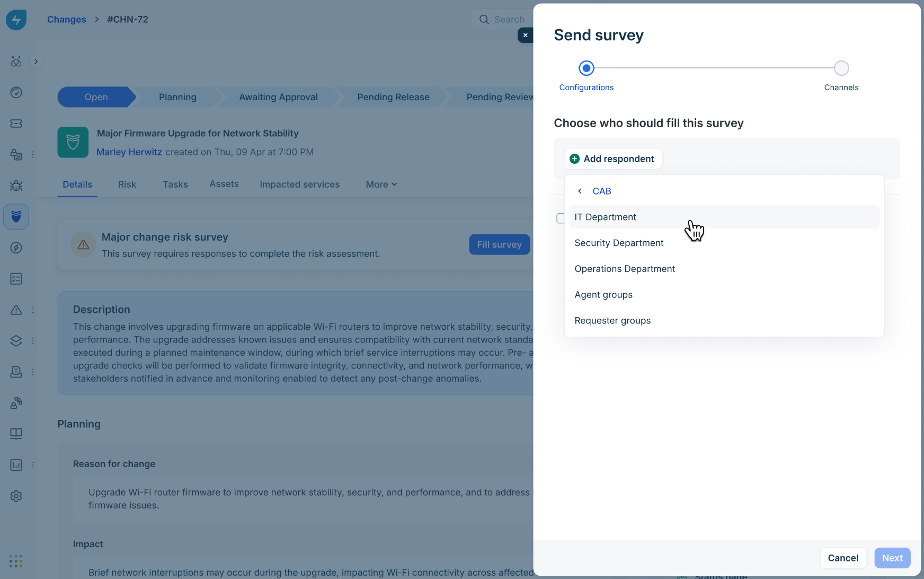Viewport: 924px width, 579px height.
Task: Choose Requester groups from the list
Action: [724, 321]
